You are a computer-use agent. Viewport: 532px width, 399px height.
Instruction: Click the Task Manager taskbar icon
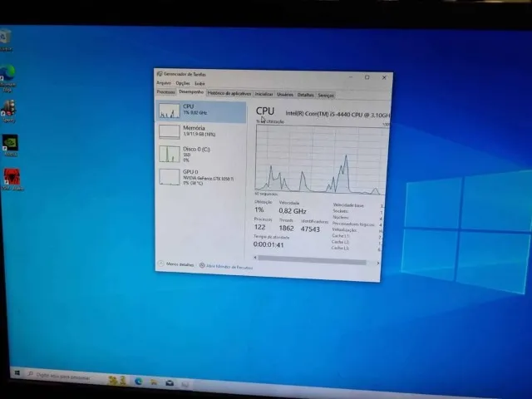tap(185, 384)
